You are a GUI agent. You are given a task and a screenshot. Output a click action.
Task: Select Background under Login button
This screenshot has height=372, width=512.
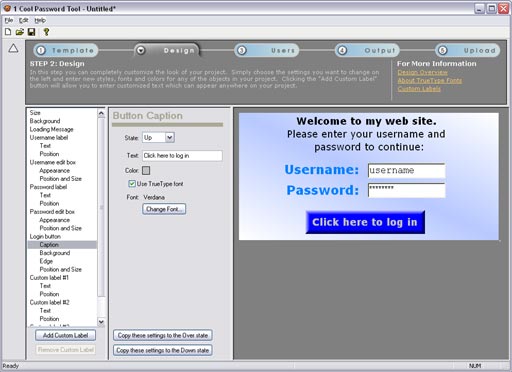click(55, 253)
